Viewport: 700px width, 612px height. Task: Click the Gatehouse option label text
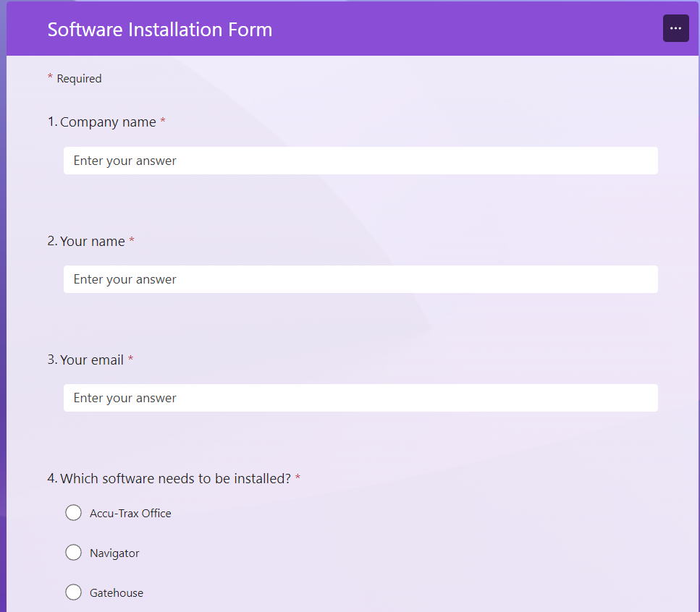coord(117,592)
